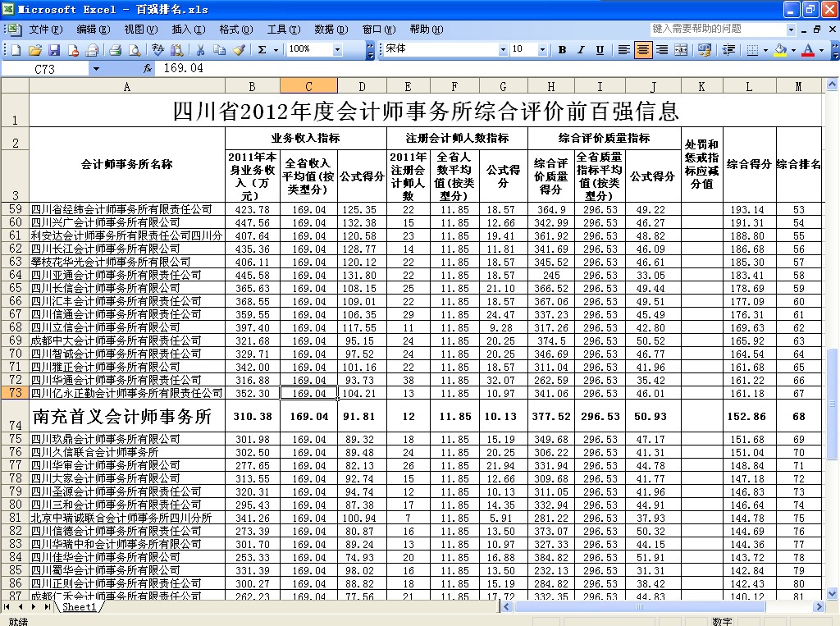Expand the zoom 100% dropdown
Screen dimensions: 840x626
337,50
